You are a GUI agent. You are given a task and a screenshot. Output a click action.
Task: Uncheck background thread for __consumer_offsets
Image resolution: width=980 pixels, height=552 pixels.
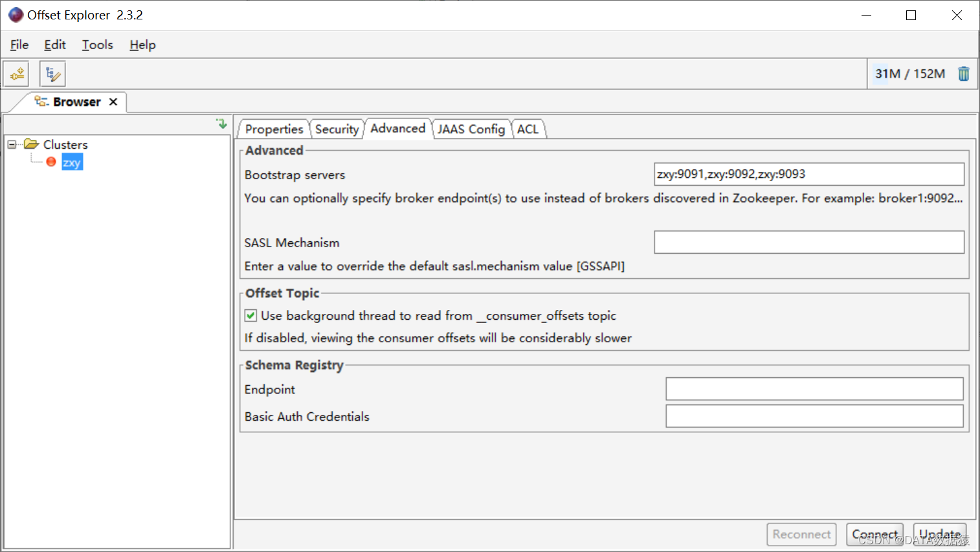[251, 315]
